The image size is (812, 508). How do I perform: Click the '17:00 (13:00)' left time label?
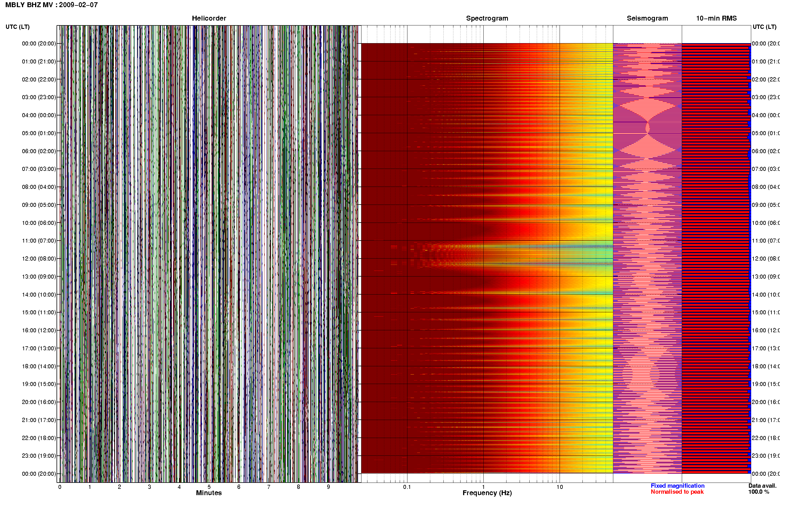(39, 348)
